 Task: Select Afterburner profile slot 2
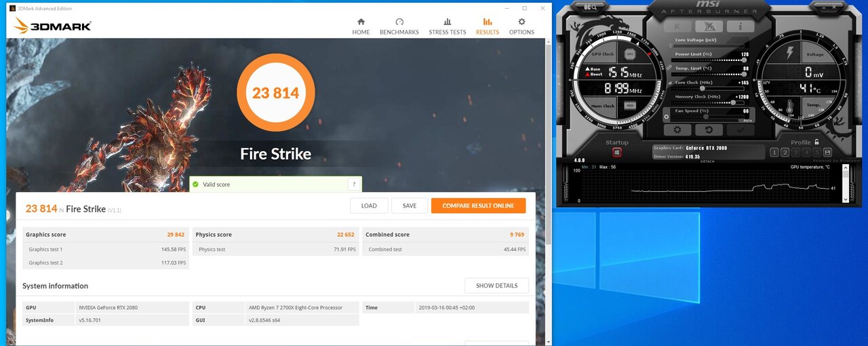point(785,152)
